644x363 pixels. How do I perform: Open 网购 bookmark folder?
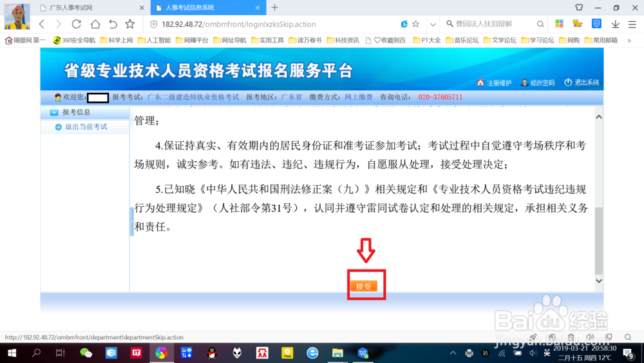(570, 40)
